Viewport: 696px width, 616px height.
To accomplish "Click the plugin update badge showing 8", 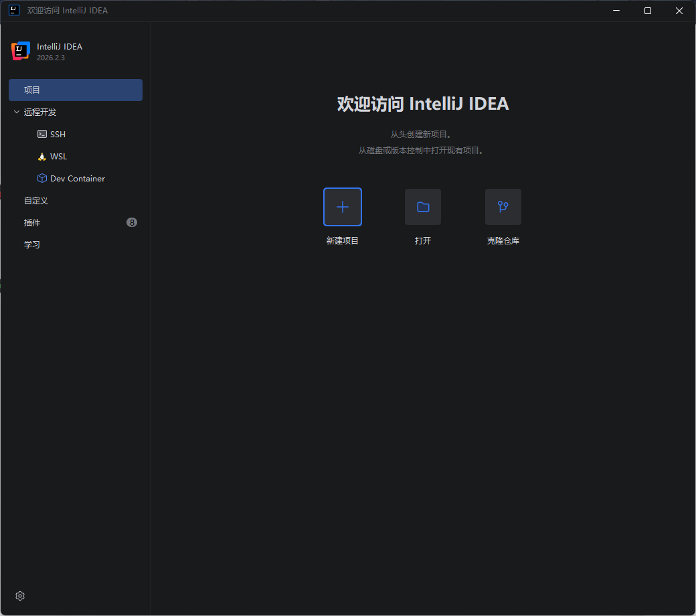I will tap(132, 222).
